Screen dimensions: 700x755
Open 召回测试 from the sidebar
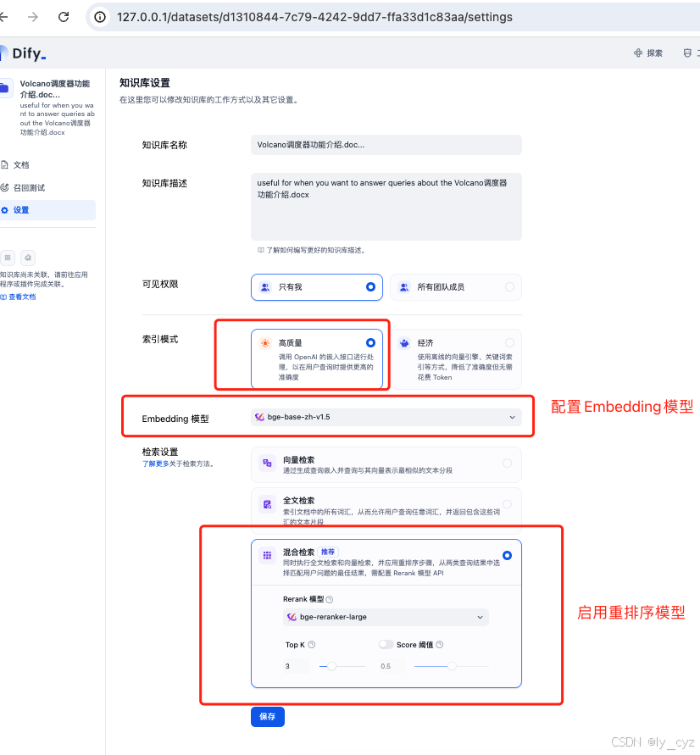point(32,187)
